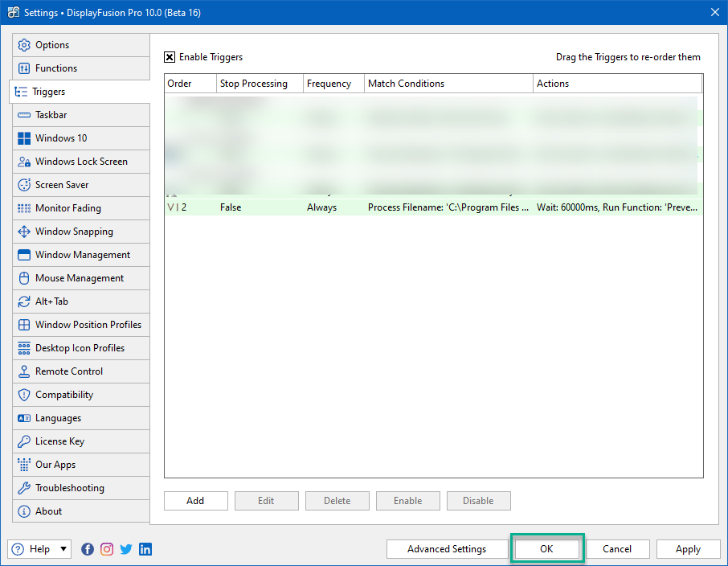728x566 pixels.
Task: Expand the Help dropdown arrow
Action: [x=63, y=549]
